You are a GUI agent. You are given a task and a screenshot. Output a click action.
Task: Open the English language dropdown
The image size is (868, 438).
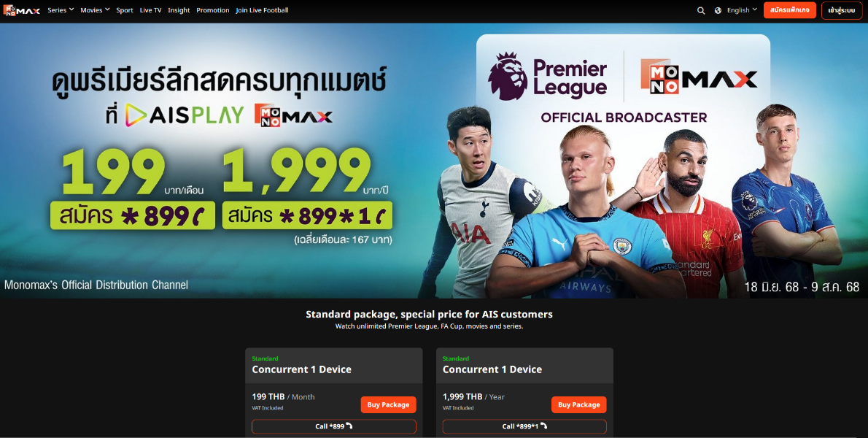[x=742, y=10]
